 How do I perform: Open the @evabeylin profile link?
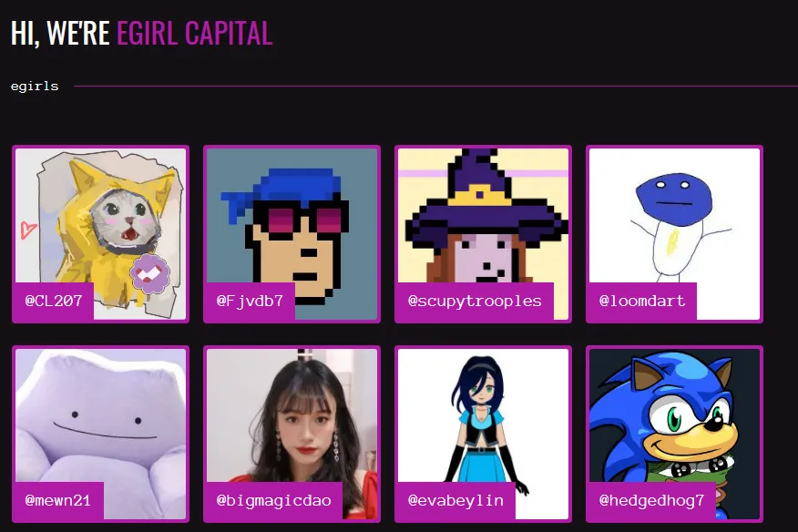(456, 500)
